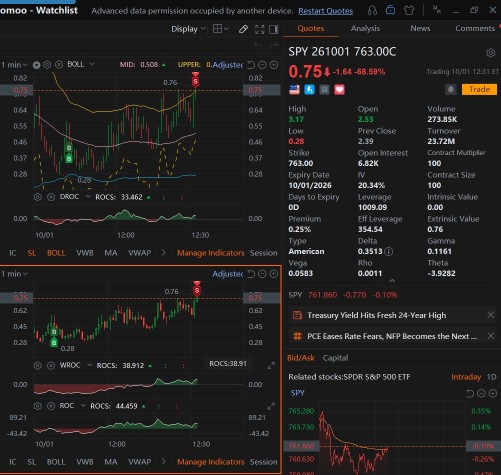Viewport: 501px width, 475px height.
Task: Click Restart Quotes link
Action: click(x=325, y=11)
